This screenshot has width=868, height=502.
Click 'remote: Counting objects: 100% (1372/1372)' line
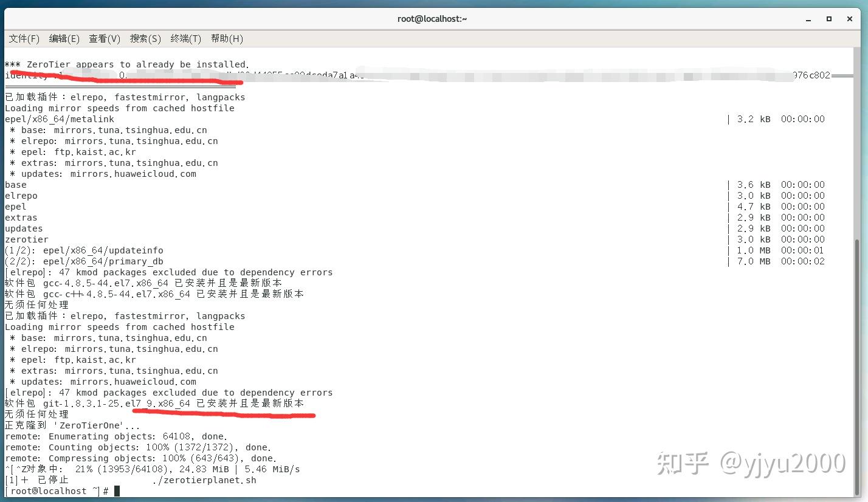(x=138, y=447)
